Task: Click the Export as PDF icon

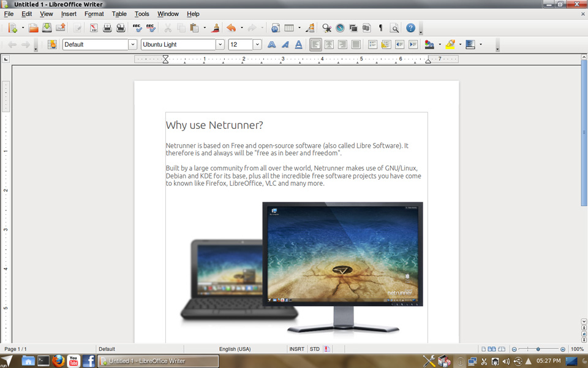Action: pos(94,28)
